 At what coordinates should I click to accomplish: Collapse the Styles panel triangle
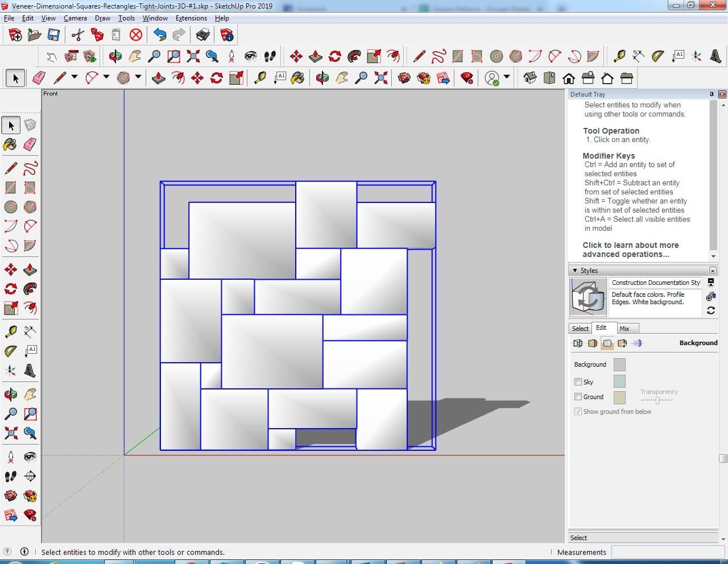pos(575,271)
